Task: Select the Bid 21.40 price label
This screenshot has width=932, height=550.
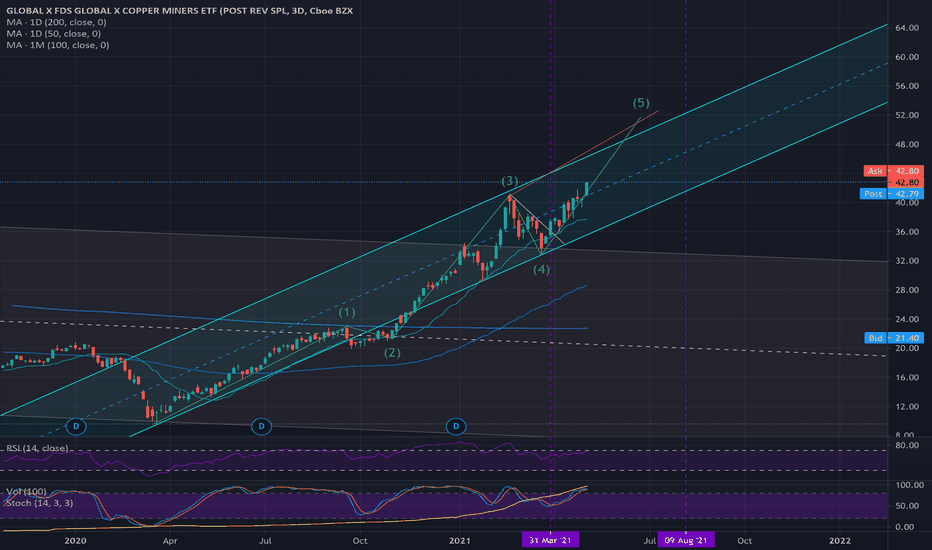Action: click(x=893, y=338)
